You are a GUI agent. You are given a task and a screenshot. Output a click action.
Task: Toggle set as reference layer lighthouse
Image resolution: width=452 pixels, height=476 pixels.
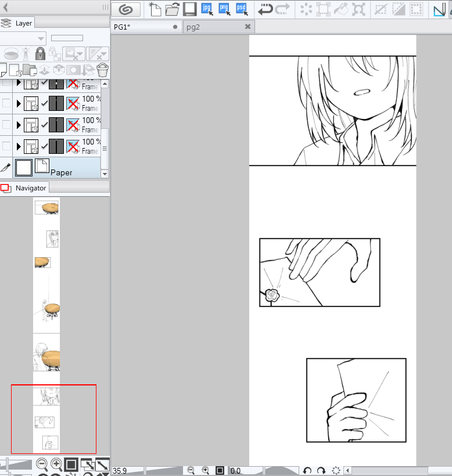pyautogui.click(x=27, y=54)
